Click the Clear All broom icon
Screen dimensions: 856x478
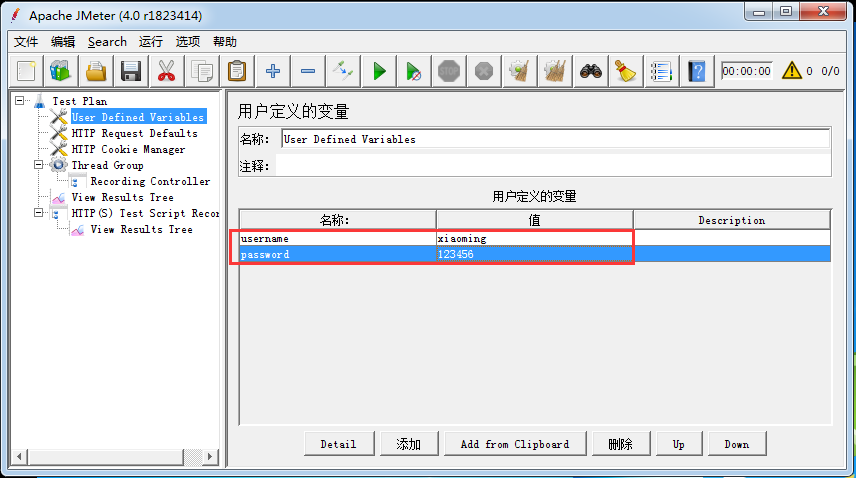tap(627, 71)
